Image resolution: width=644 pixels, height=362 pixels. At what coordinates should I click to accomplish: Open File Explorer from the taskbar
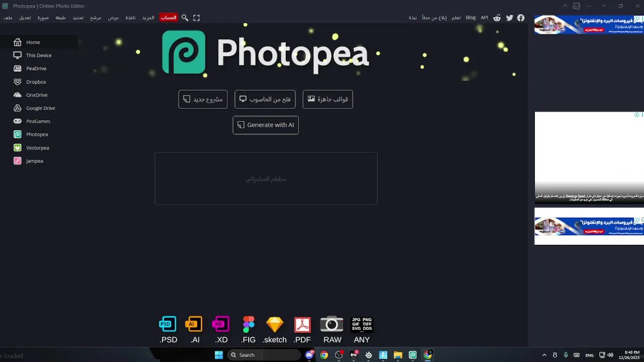(x=397, y=355)
